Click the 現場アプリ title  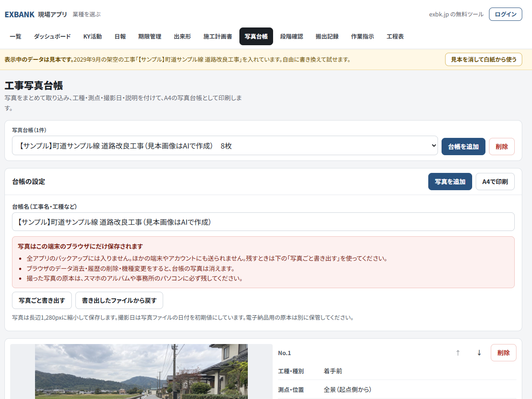53,14
